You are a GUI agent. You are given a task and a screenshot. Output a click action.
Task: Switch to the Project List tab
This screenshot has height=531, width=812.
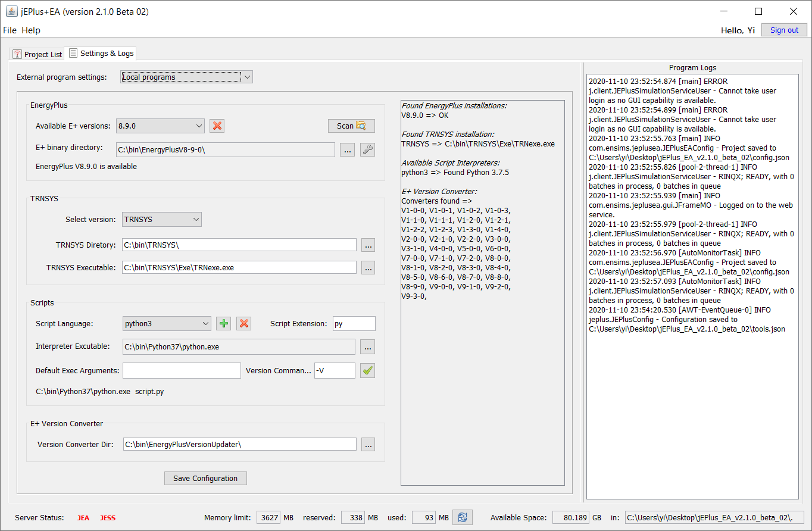(37, 54)
